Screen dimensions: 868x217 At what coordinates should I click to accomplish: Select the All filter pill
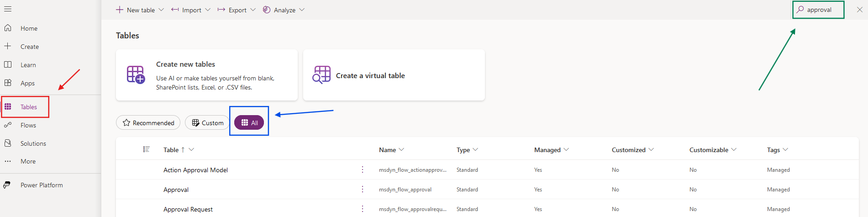click(x=249, y=123)
